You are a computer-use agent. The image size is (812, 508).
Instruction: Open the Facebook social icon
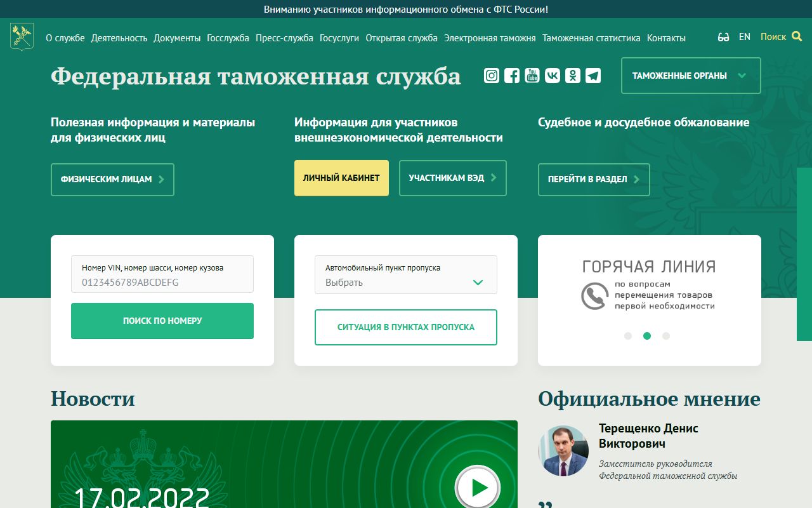click(512, 76)
